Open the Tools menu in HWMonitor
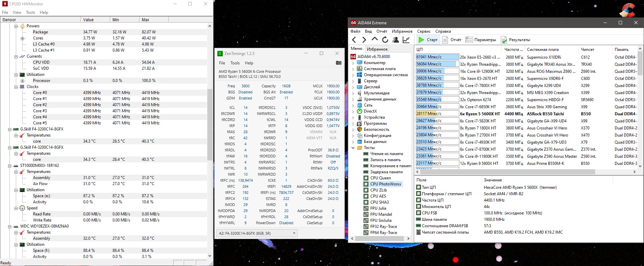This screenshot has width=644, height=266. click(x=30, y=12)
